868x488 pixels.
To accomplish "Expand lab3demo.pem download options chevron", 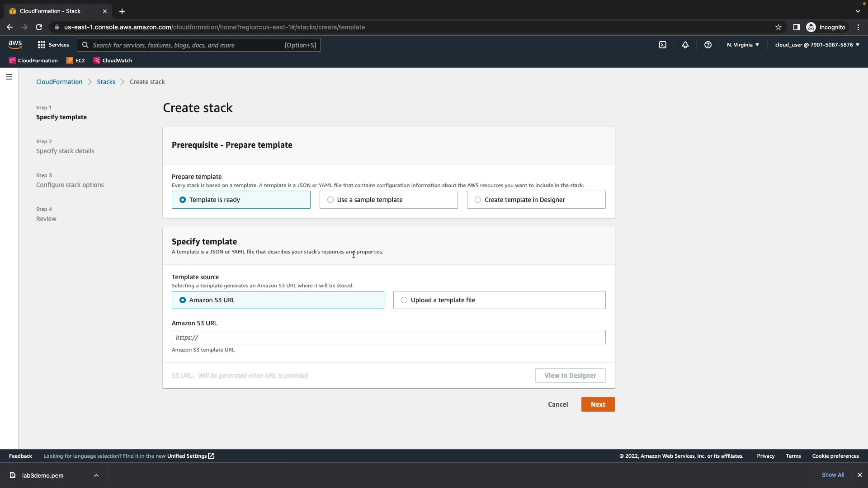I will click(x=96, y=475).
